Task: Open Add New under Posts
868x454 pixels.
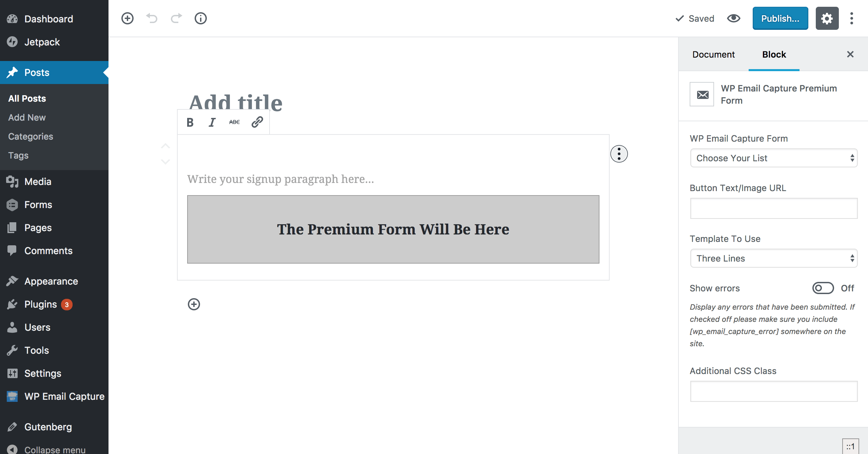Action: 27,117
